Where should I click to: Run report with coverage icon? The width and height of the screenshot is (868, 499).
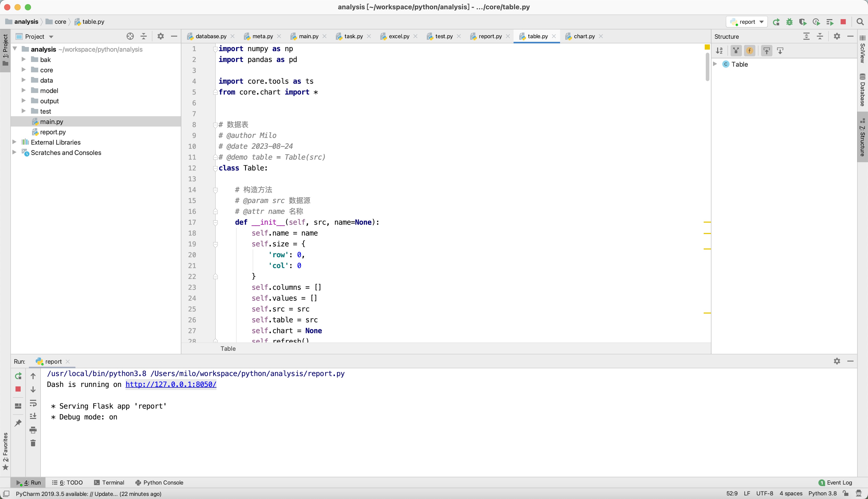(803, 22)
